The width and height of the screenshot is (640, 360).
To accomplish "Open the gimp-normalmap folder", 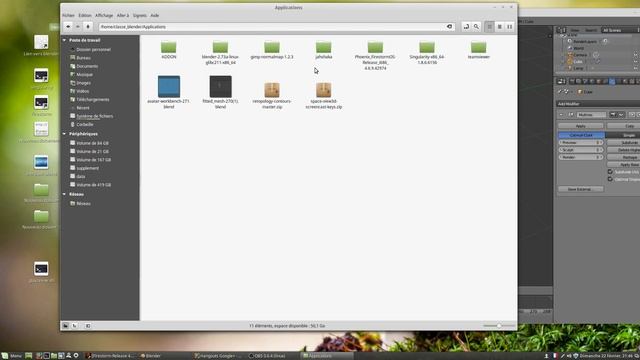I will click(x=272, y=50).
